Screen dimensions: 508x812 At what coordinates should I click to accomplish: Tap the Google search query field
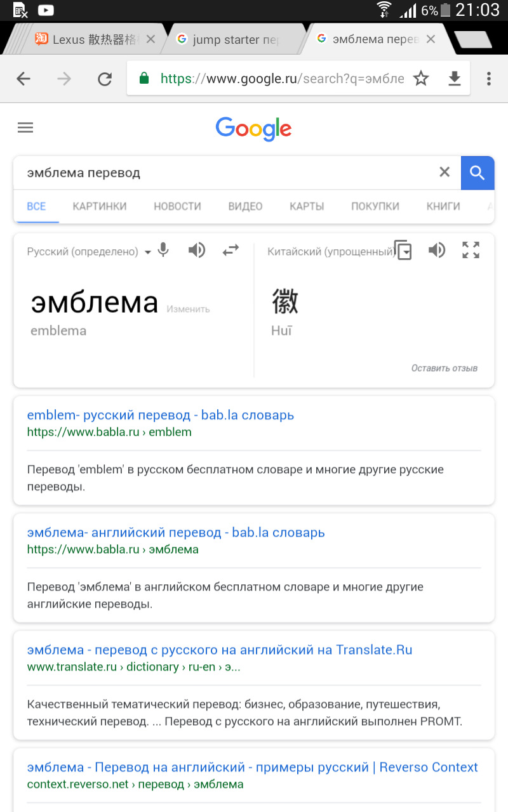(222, 173)
